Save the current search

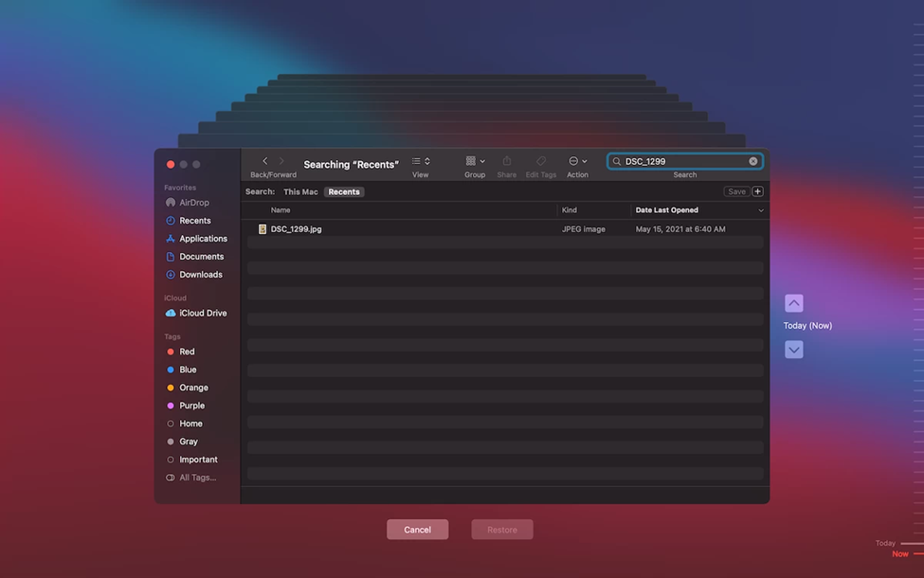click(x=736, y=191)
